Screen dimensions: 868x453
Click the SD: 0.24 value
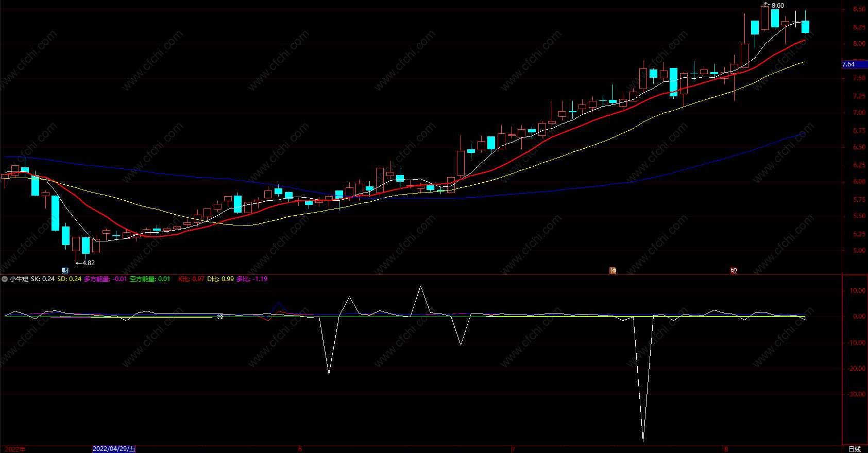click(x=69, y=279)
